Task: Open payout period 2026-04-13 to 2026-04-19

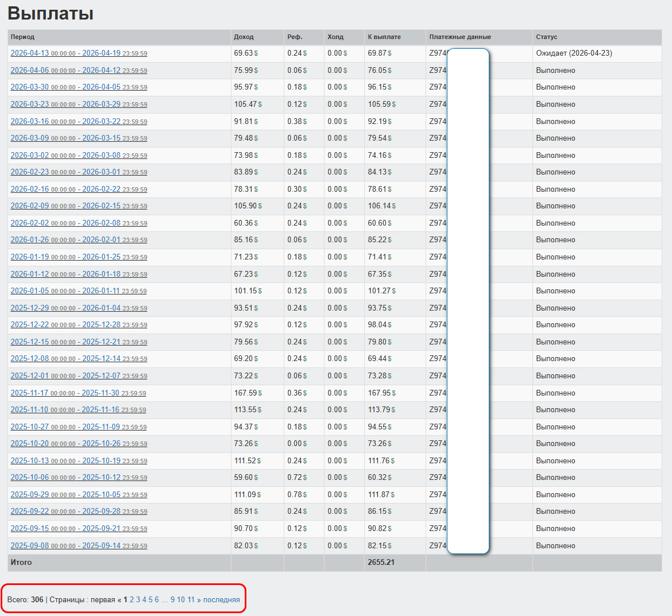Action: pyautogui.click(x=79, y=53)
